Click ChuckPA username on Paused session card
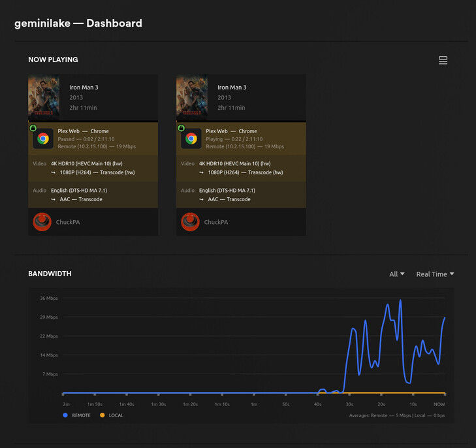Viewport: 476px width, 448px height. pos(68,222)
